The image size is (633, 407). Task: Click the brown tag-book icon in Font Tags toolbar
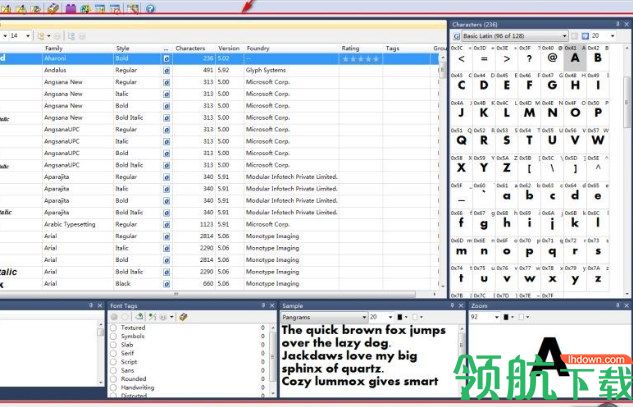(x=183, y=317)
